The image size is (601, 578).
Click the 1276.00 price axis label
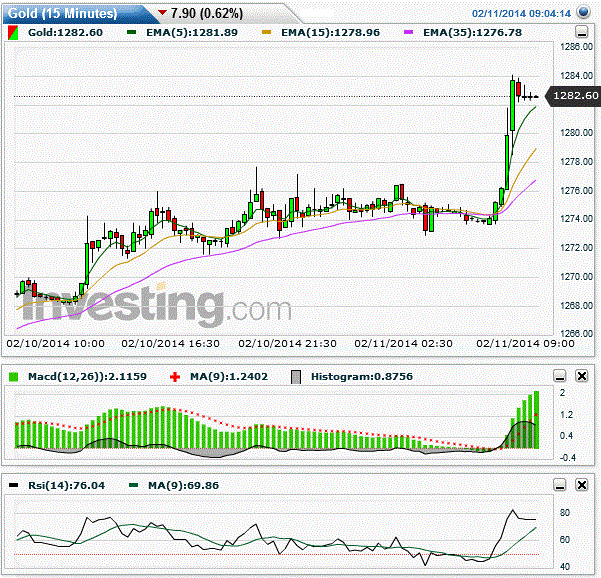576,190
